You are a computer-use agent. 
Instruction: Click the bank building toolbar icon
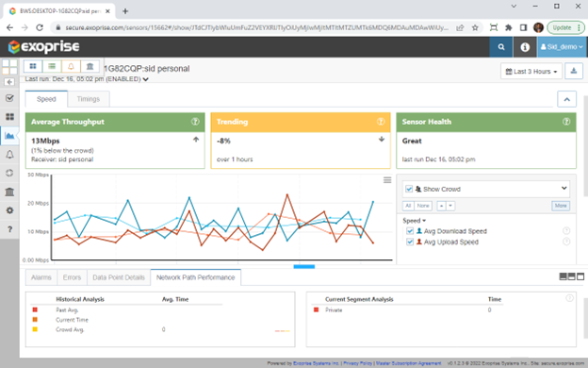pos(90,66)
